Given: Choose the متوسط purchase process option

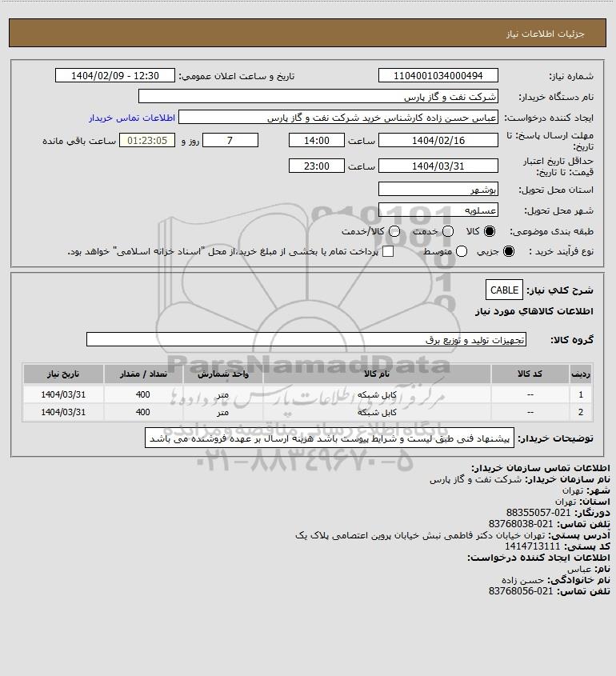Looking at the screenshot, I should pyautogui.click(x=462, y=251).
